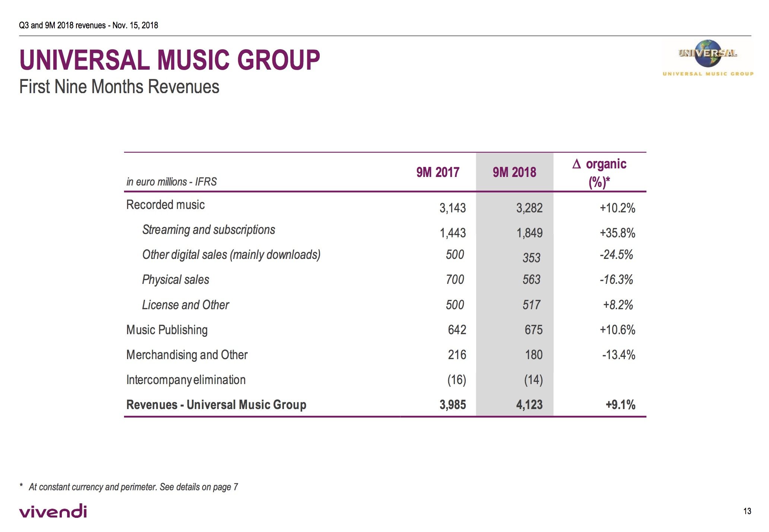
Task: Select the 'UNIVERSAL MUSIC GROUP' title
Action: 170,60
